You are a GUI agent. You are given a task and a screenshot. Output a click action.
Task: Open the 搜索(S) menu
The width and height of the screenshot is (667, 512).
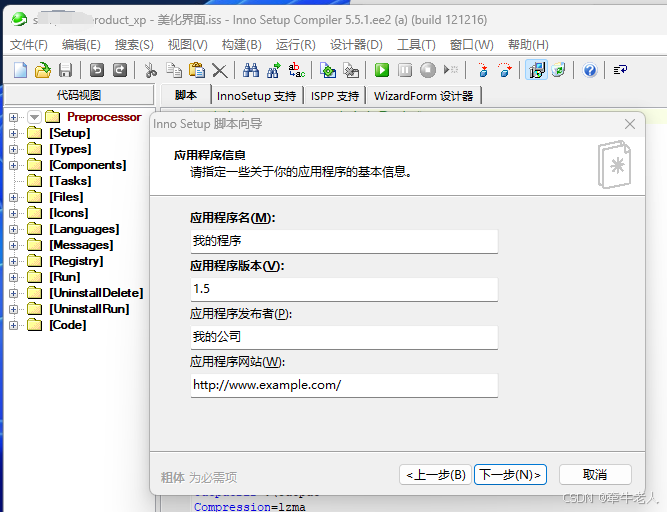pyautogui.click(x=134, y=45)
